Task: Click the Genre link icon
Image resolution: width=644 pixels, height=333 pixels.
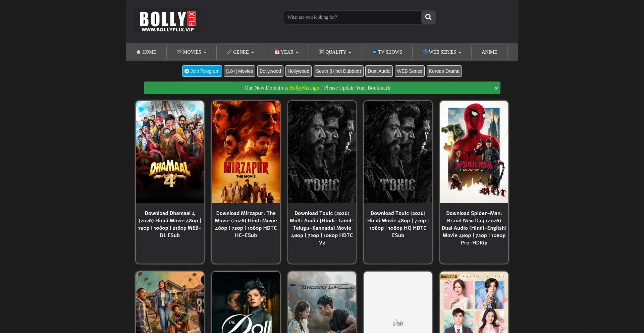Action: point(229,52)
